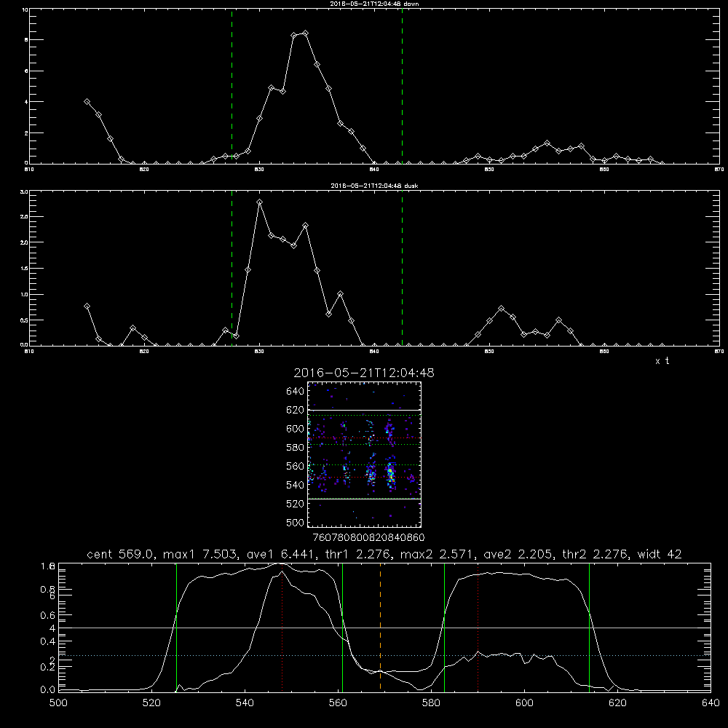Click the bottom plot x-axis label 540
The height and width of the screenshot is (728, 728).
click(245, 703)
